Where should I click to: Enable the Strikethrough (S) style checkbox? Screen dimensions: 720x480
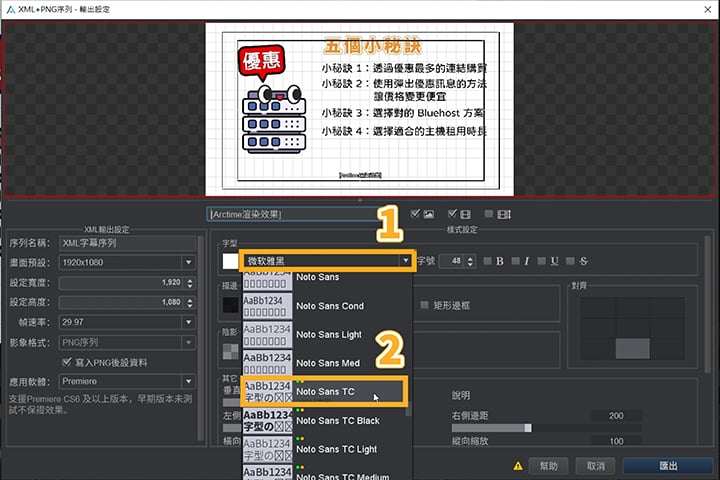click(x=570, y=261)
